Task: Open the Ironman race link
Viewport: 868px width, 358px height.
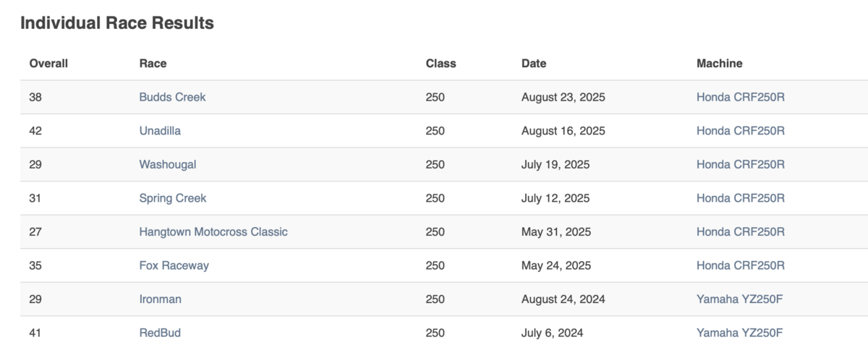Action: coord(160,299)
